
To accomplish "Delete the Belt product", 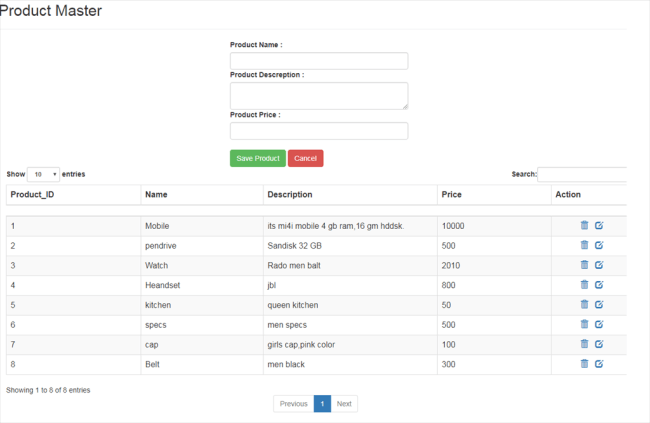I will tap(584, 364).
